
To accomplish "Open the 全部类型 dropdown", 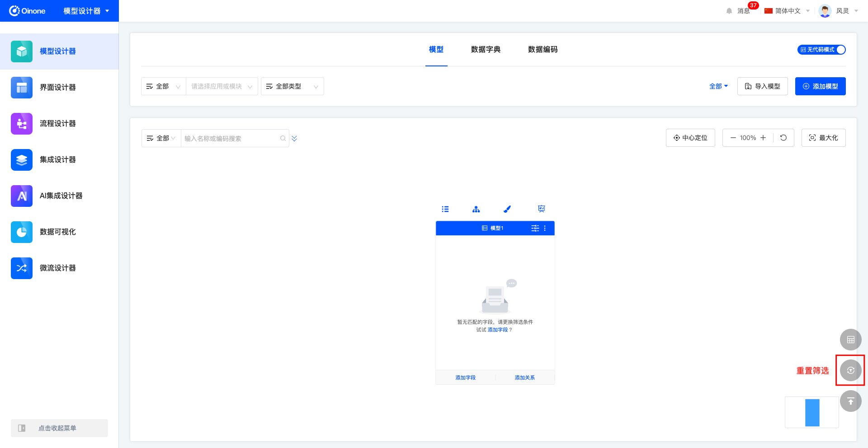I will coord(292,86).
